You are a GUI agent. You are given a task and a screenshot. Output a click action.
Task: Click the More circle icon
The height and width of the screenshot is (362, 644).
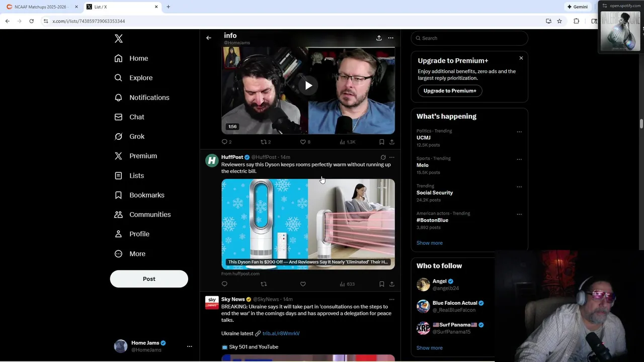(x=118, y=254)
